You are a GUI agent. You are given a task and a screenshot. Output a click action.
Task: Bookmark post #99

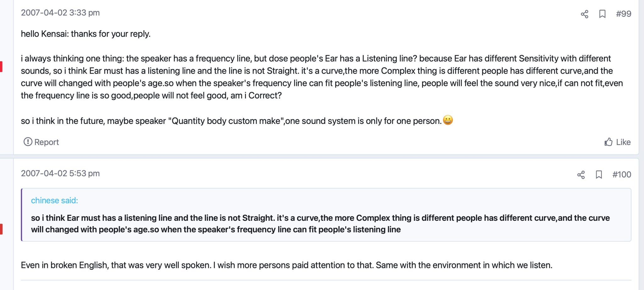click(602, 14)
